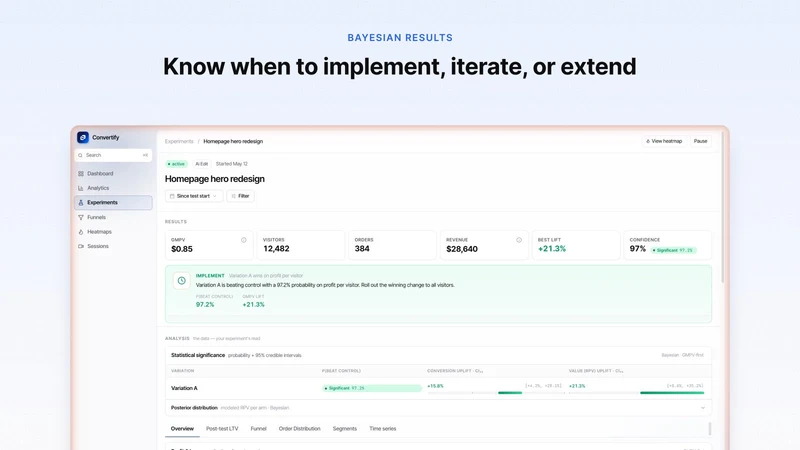Open the Order Distribution tab
800x450 pixels.
[299, 429]
